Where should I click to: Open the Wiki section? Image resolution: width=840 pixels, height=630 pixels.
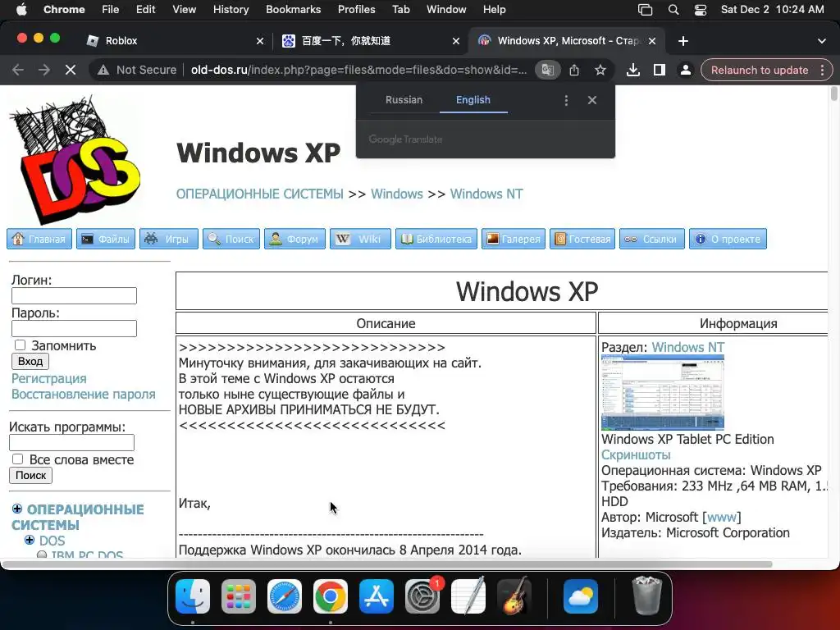[360, 239]
